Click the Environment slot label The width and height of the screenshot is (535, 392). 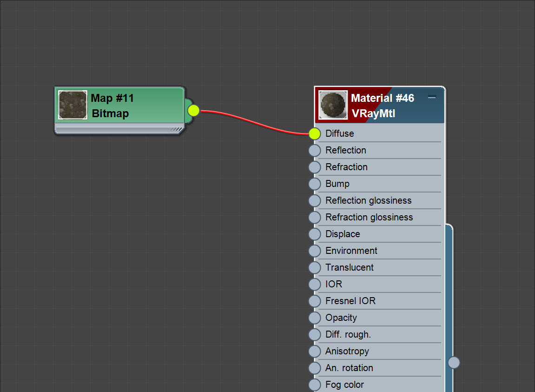pos(351,251)
